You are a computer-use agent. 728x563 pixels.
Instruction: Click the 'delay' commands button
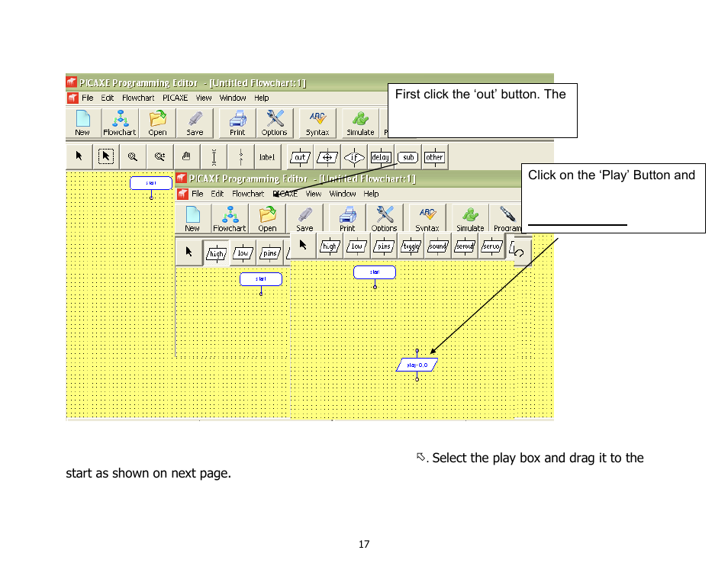click(381, 157)
